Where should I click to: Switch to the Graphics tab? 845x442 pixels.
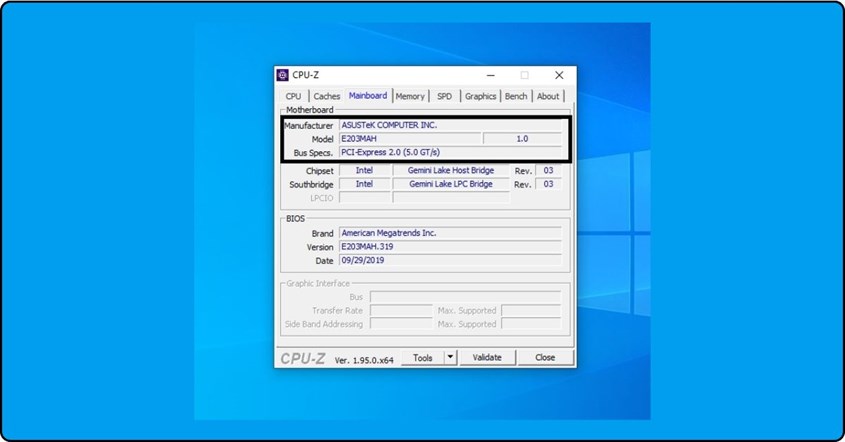coord(480,96)
